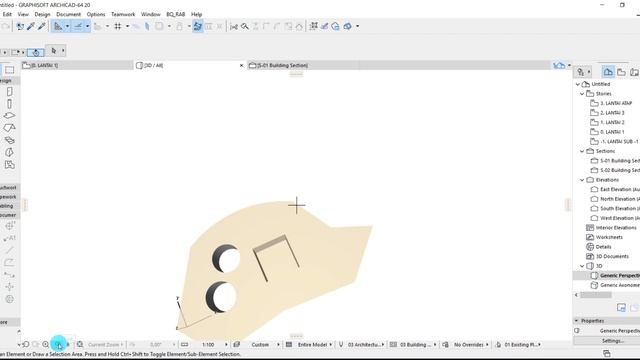The height and width of the screenshot is (360, 640).
Task: Open the Help menu
Action: point(196,14)
